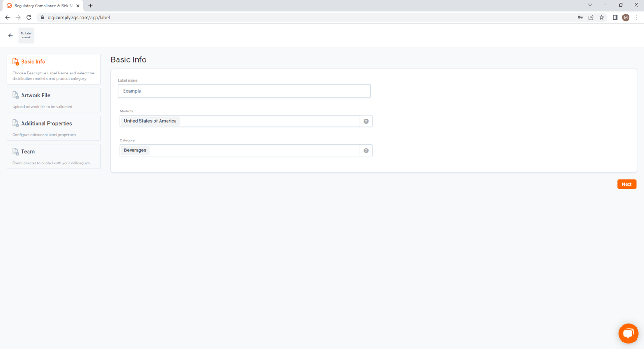Click the back arrow above the sidebar

(x=10, y=35)
